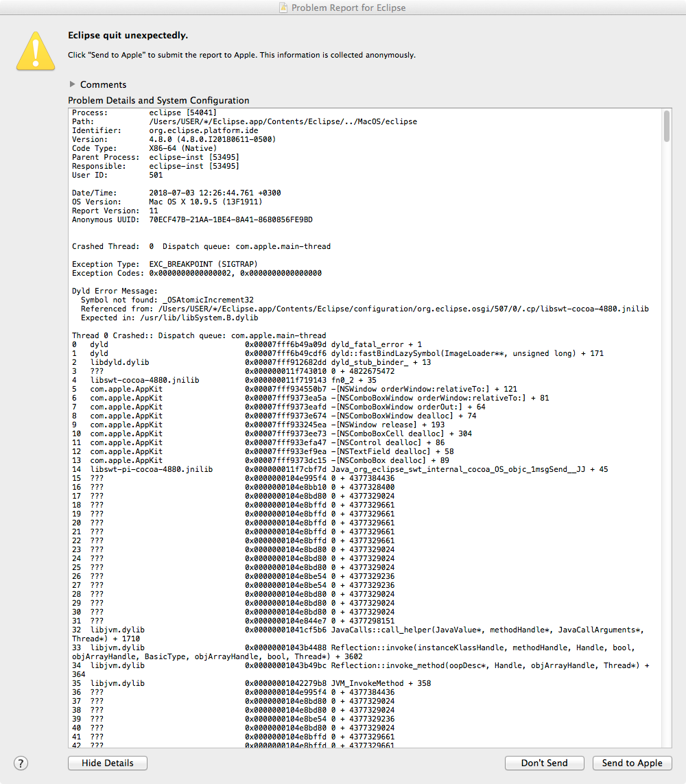Click the 'Thread 0 Crashed::' header line
This screenshot has height=784, width=686.
tap(199, 335)
